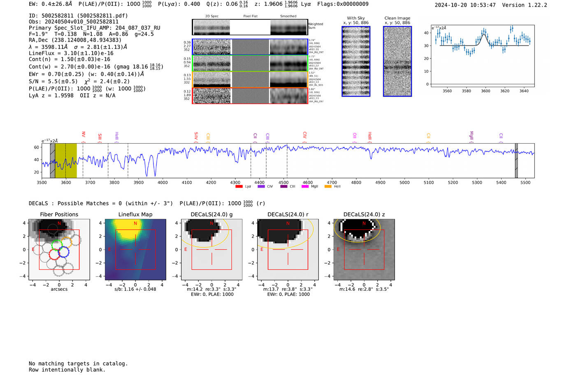This screenshot has width=576, height=392.
Task: Click the orange dashed fiber circle
Action: click(x=67, y=241)
